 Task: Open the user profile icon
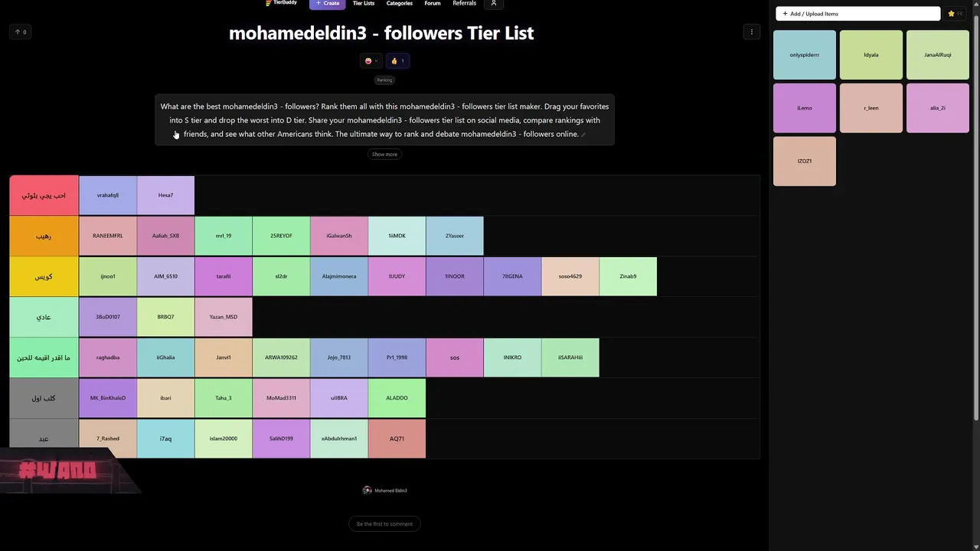coord(494,4)
